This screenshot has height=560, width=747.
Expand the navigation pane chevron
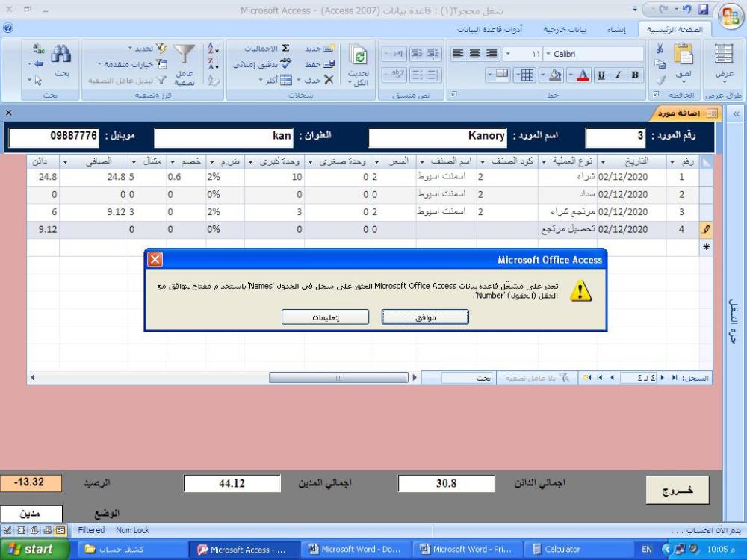coord(736,113)
